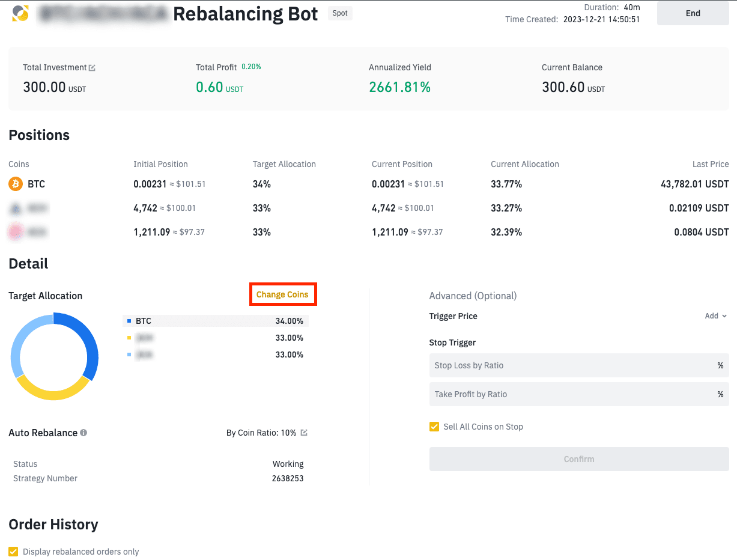Click the 0.0804 USDT last price
737x560 pixels.
point(701,232)
